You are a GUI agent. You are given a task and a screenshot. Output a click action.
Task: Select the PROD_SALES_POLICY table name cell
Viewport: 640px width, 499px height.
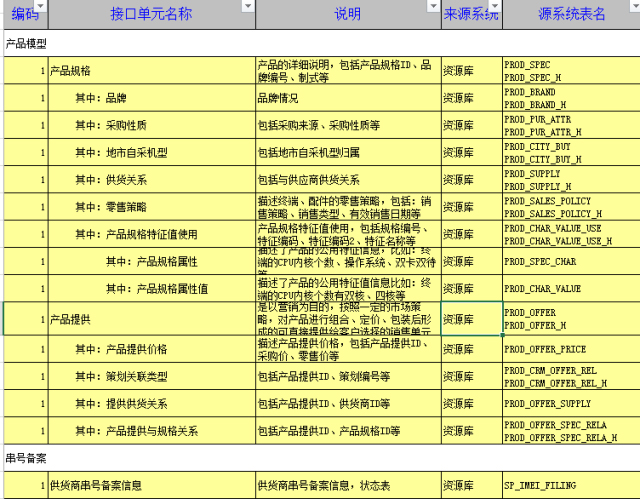(x=571, y=207)
